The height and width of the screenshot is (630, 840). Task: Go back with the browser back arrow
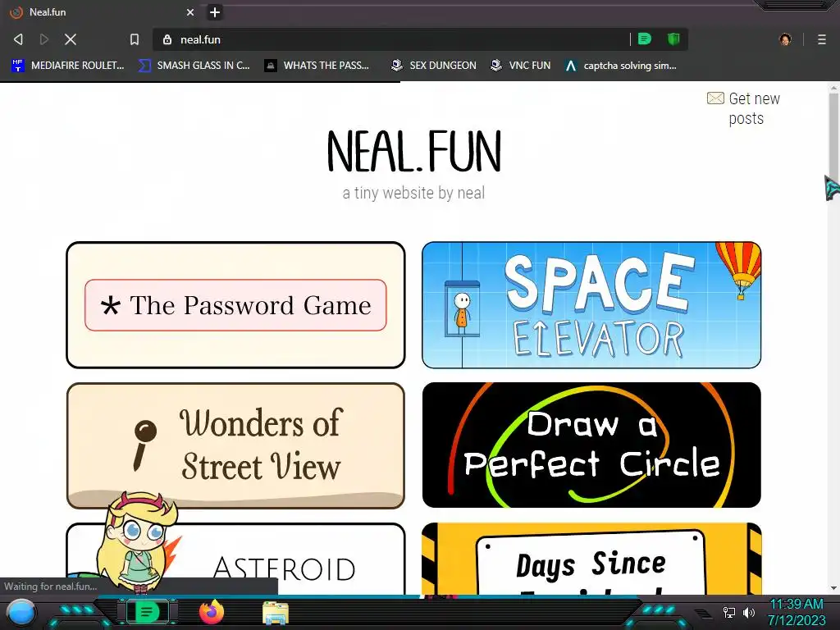pyautogui.click(x=18, y=39)
